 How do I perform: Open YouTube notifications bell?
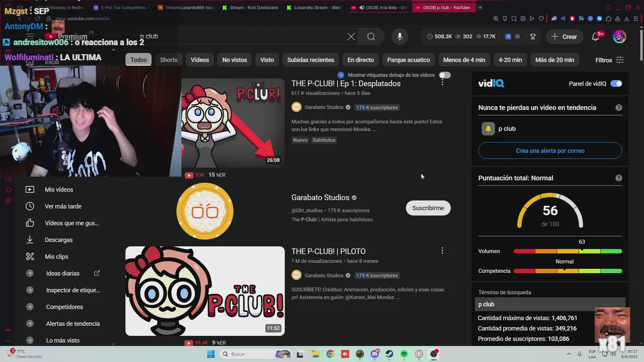pos(597,36)
